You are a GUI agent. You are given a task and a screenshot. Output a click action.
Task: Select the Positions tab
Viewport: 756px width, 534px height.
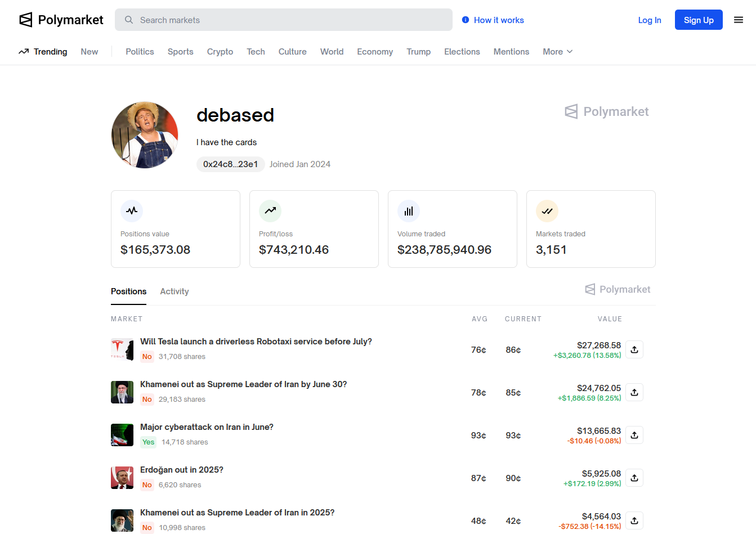coord(128,291)
